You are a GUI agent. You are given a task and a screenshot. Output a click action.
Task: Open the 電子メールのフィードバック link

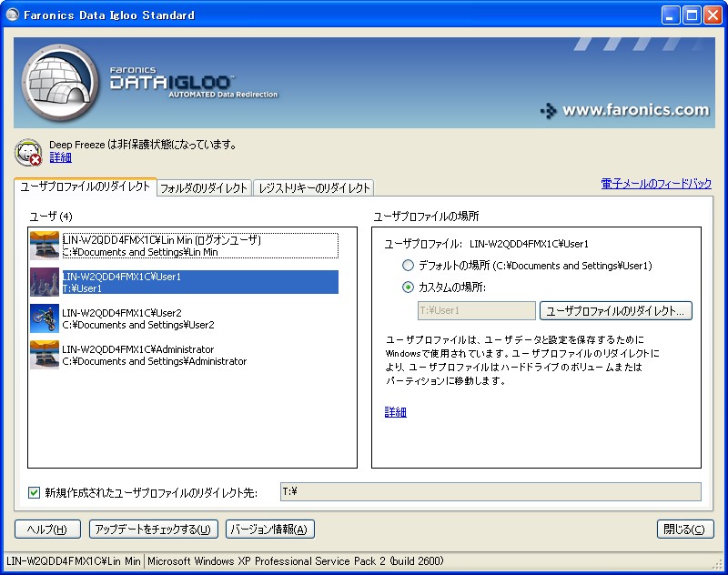(656, 183)
